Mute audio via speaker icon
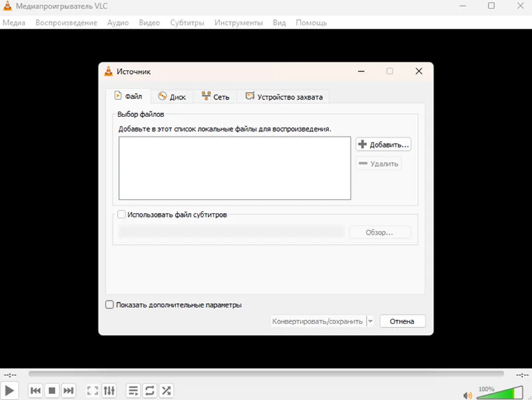 point(467,395)
